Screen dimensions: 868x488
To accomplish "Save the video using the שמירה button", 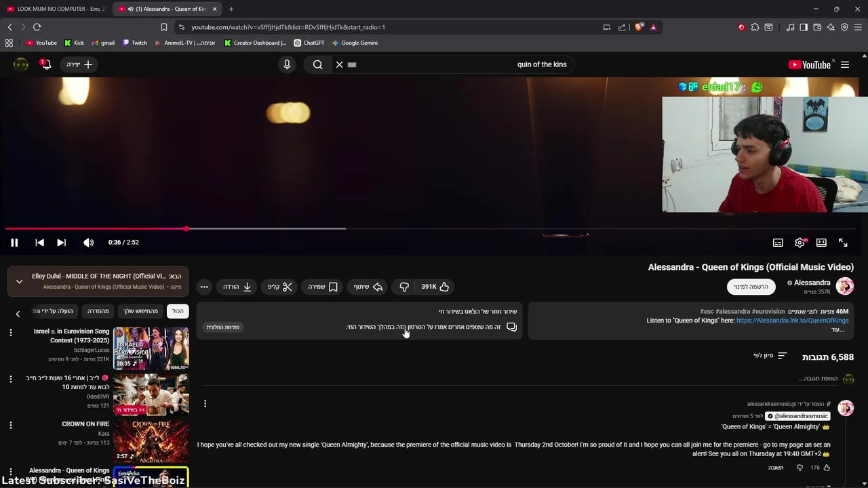I will (323, 287).
